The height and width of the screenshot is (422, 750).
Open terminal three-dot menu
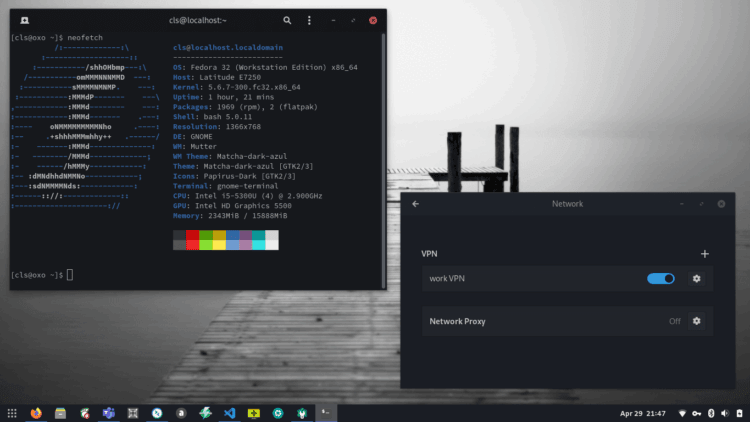tap(309, 20)
